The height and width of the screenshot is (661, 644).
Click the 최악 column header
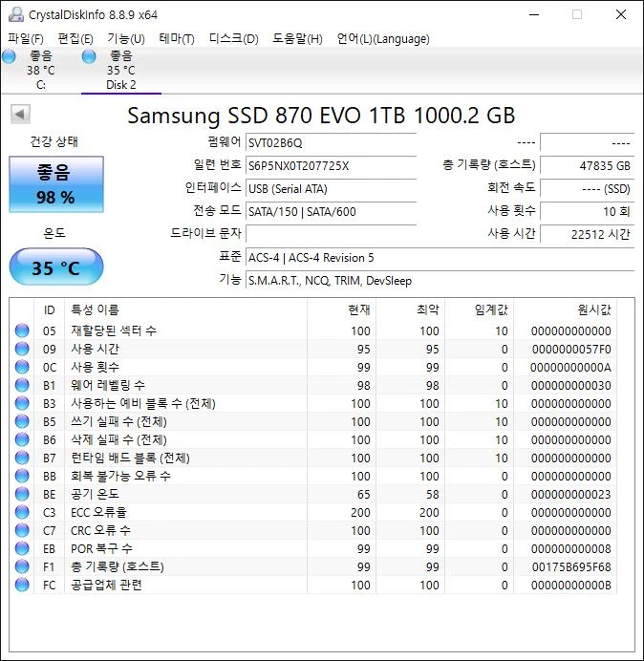click(410, 310)
